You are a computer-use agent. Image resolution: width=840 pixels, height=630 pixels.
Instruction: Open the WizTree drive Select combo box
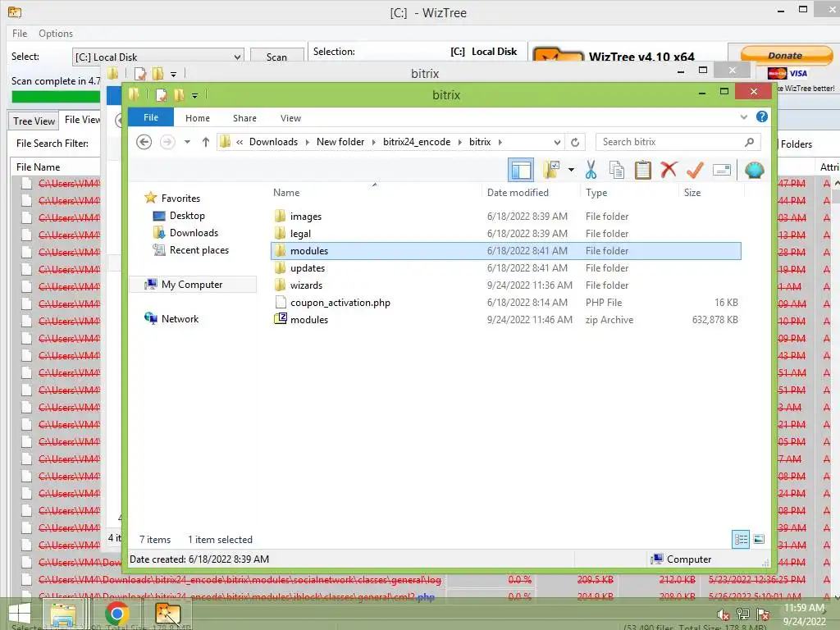point(158,57)
